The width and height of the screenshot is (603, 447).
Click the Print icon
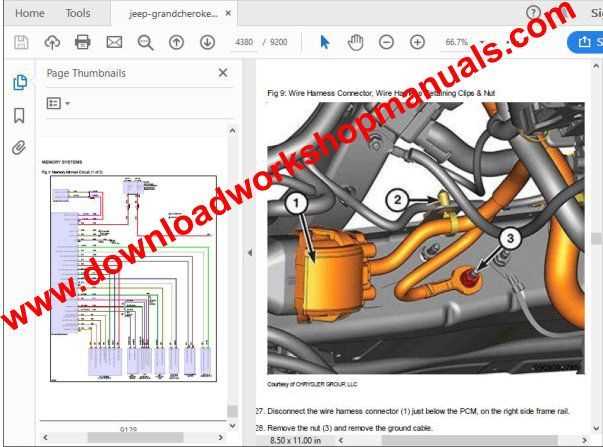[x=83, y=42]
